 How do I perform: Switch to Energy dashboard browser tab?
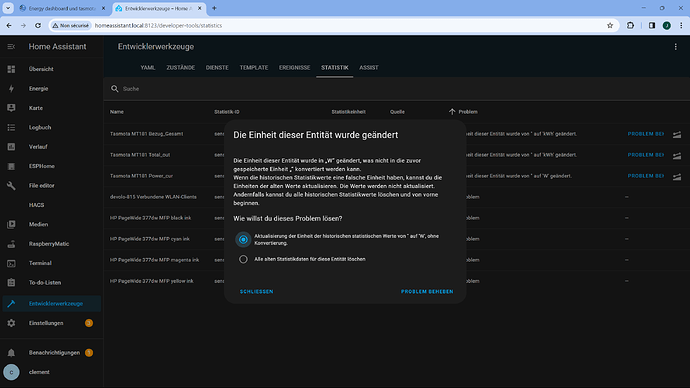click(62, 8)
